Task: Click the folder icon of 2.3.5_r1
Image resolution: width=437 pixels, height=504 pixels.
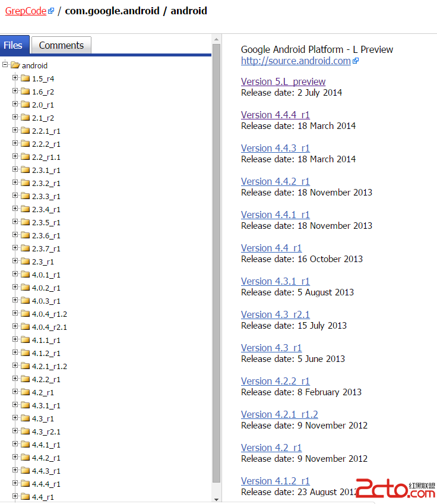Action: (x=25, y=222)
